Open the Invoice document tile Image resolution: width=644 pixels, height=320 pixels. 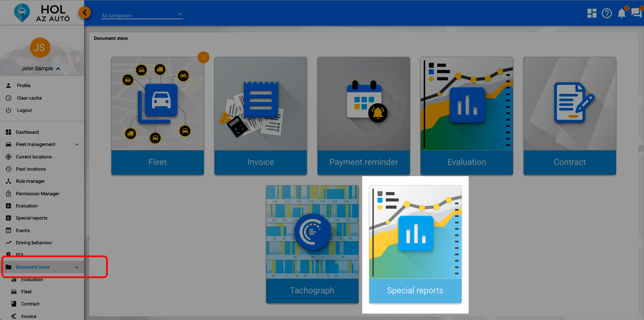[261, 116]
